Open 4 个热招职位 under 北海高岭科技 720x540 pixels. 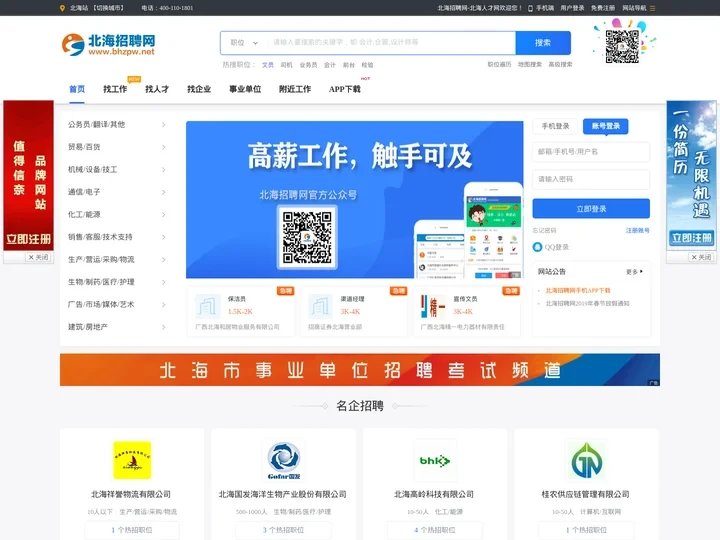tap(435, 530)
